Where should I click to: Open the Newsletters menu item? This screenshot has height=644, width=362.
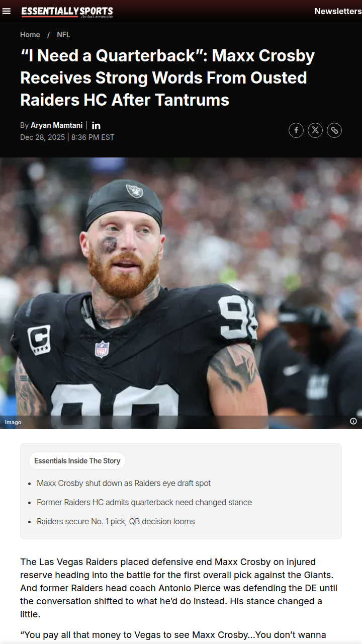(338, 11)
